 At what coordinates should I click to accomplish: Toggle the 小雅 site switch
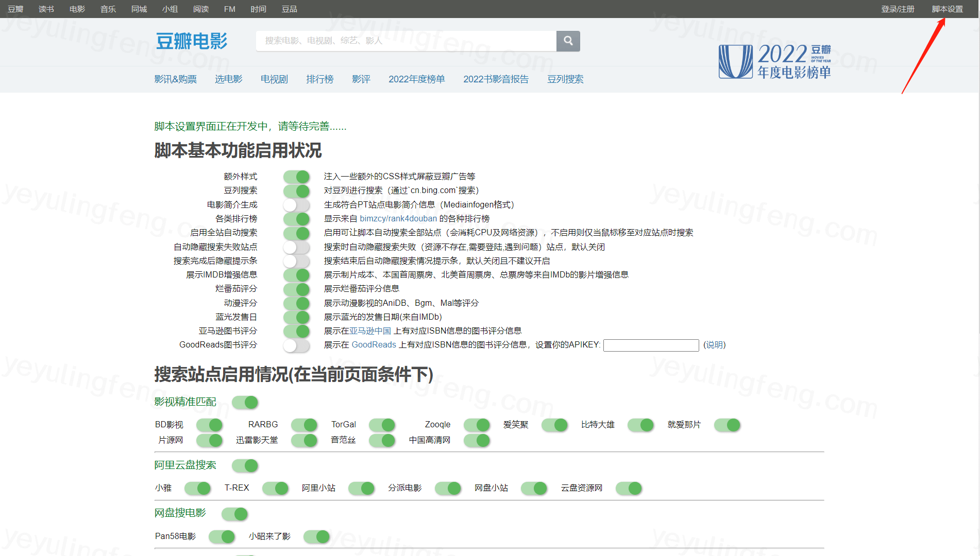point(197,488)
